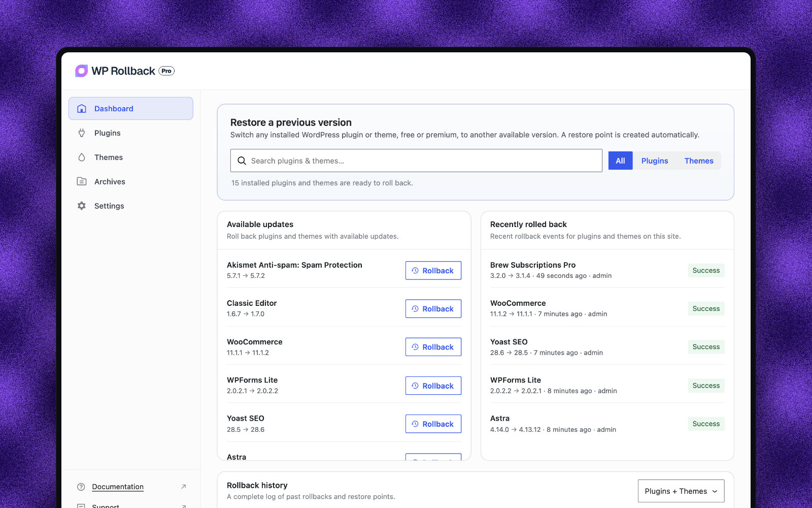
Task: Click the Available updates heading
Action: pos(260,224)
